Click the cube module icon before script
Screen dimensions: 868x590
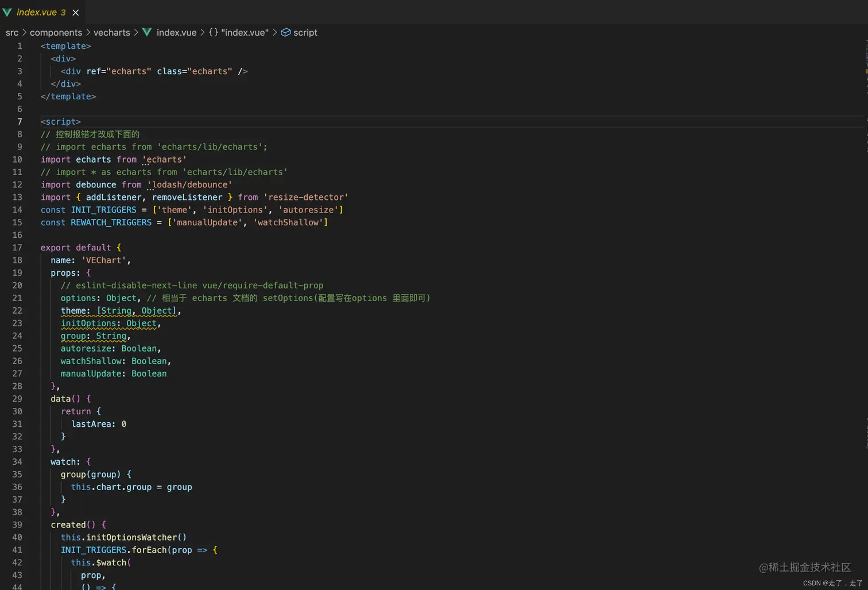point(285,33)
